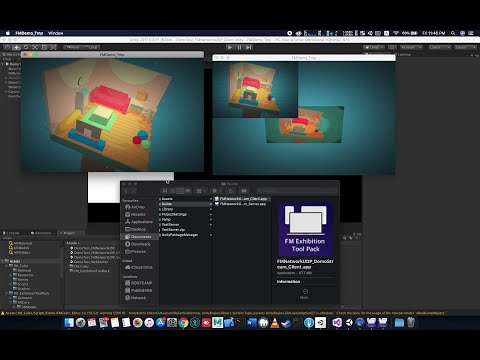
Task: Select the Demo Test_NetAction scene asset
Action: coord(90,262)
